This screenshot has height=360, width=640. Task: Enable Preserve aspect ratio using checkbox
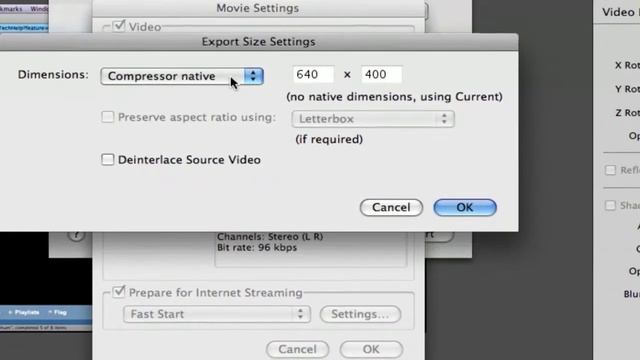[108, 117]
